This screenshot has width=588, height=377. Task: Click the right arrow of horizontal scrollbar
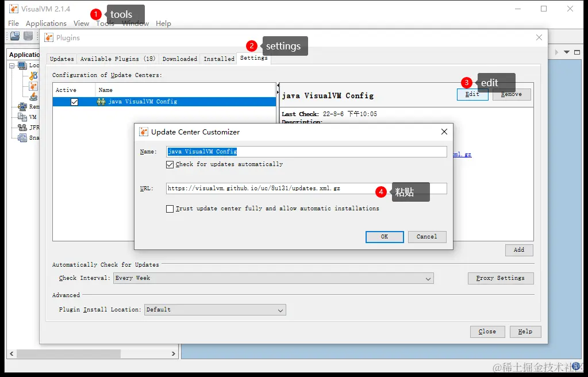[x=173, y=353]
